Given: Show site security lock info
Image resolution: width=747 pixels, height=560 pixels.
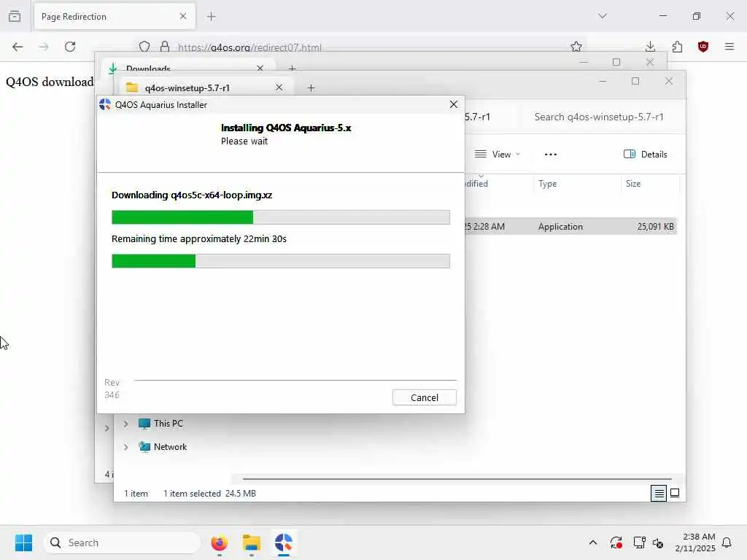Looking at the screenshot, I should [x=165, y=47].
